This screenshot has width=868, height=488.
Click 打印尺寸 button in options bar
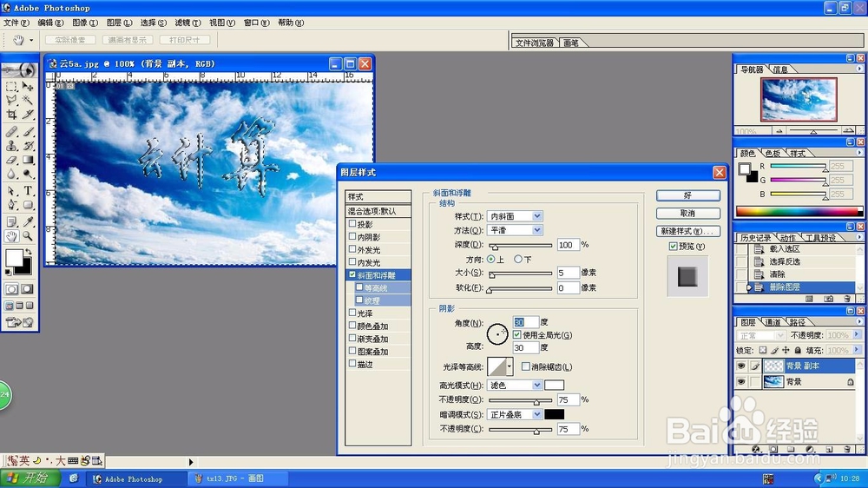point(185,40)
